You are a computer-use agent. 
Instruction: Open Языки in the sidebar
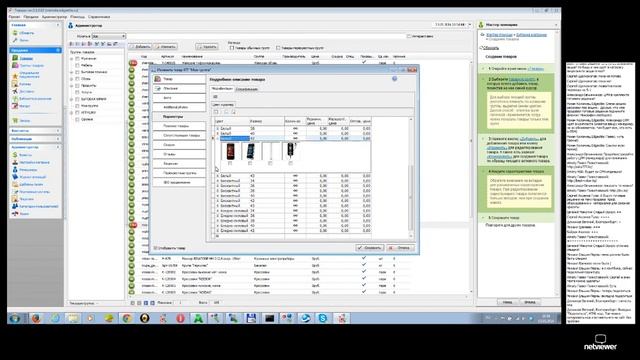coord(24,214)
